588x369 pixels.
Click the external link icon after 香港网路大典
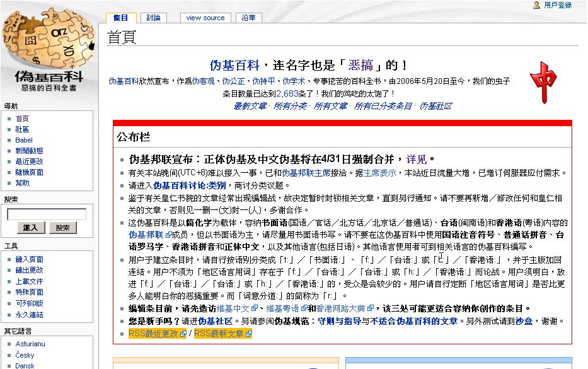[x=371, y=308]
